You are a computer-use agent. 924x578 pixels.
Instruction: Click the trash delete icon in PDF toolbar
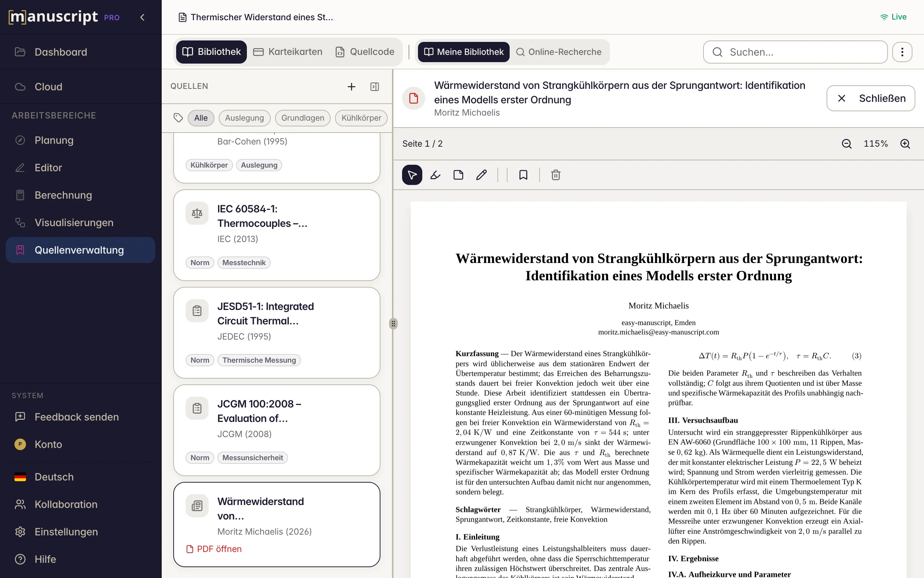[556, 175]
